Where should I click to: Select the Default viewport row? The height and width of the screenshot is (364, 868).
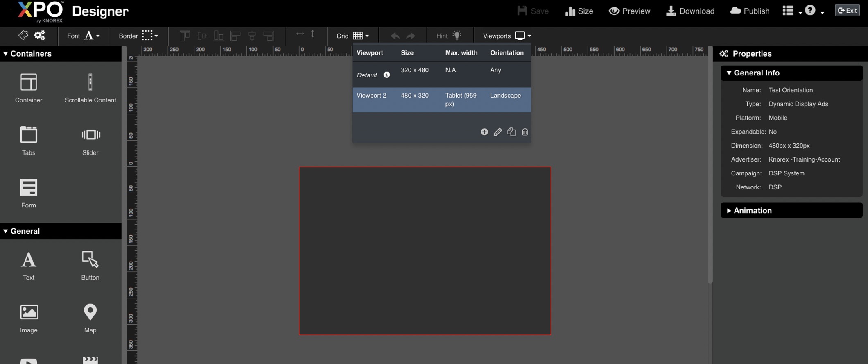click(441, 75)
